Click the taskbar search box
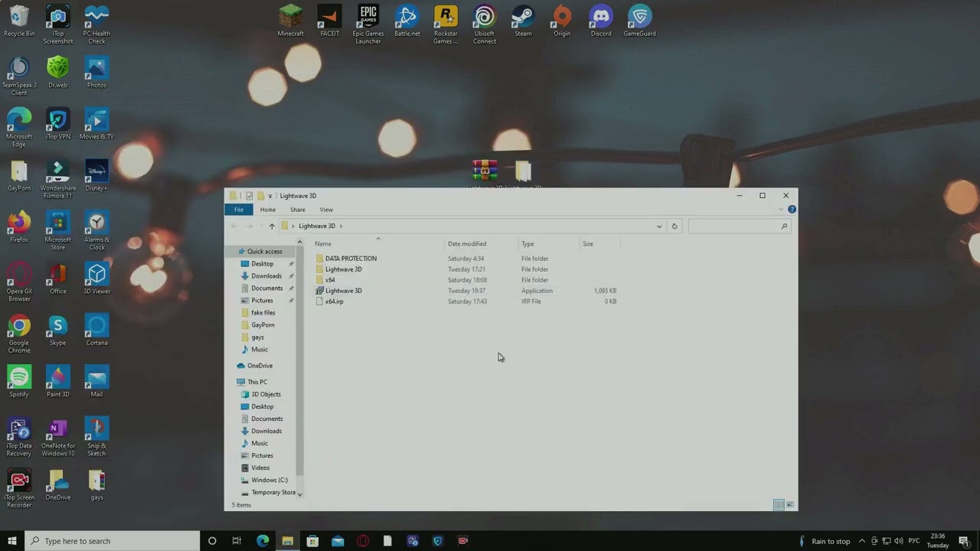 [x=113, y=541]
